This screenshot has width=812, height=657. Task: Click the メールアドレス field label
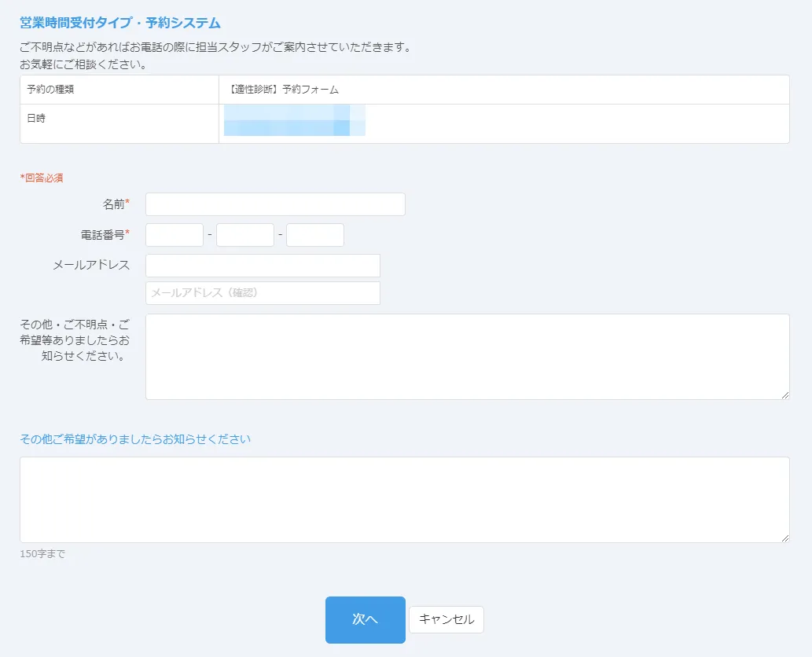[91, 265]
